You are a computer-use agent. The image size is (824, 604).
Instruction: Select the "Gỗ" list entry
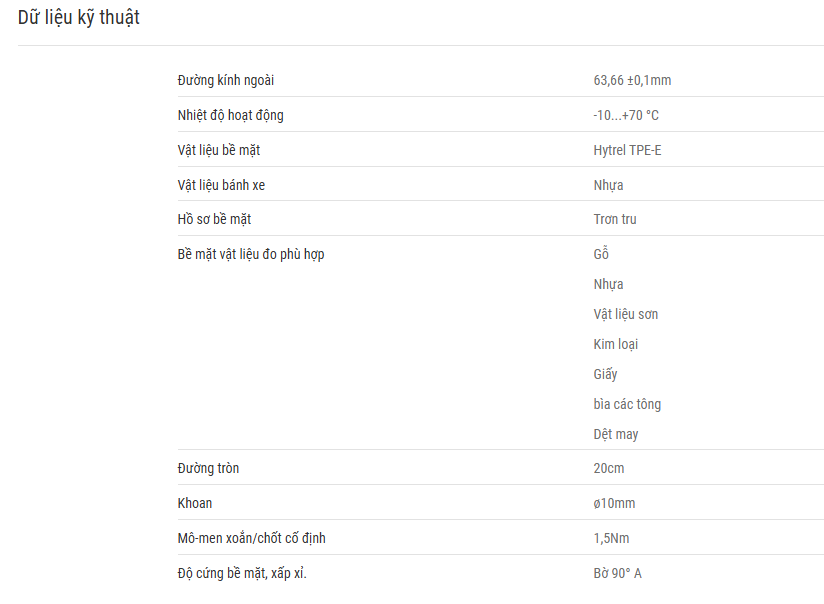(x=601, y=253)
